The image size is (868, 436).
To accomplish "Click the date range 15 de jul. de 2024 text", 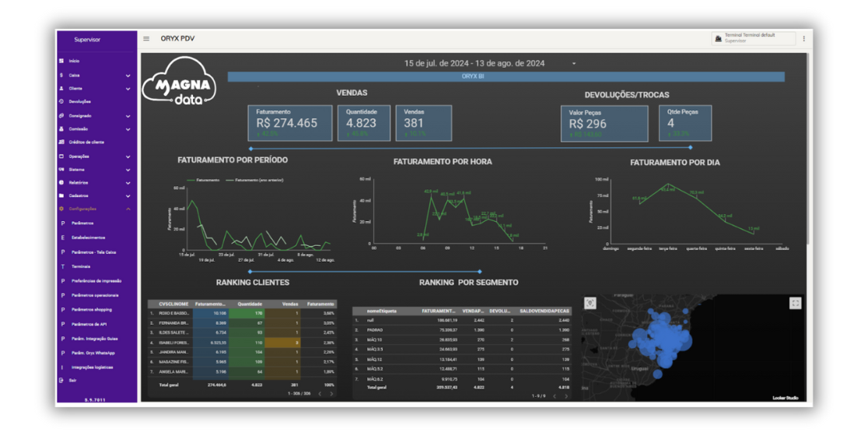I will point(474,64).
